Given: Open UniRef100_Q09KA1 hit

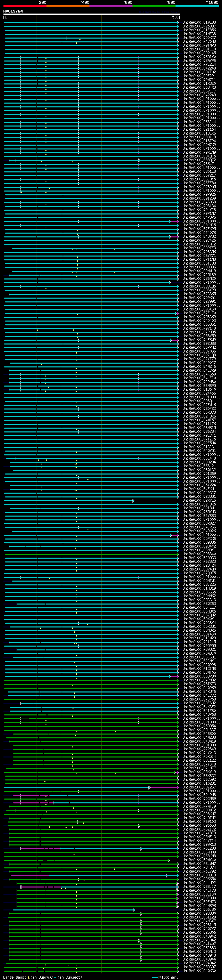Looking at the screenshot, I should coord(199,298).
